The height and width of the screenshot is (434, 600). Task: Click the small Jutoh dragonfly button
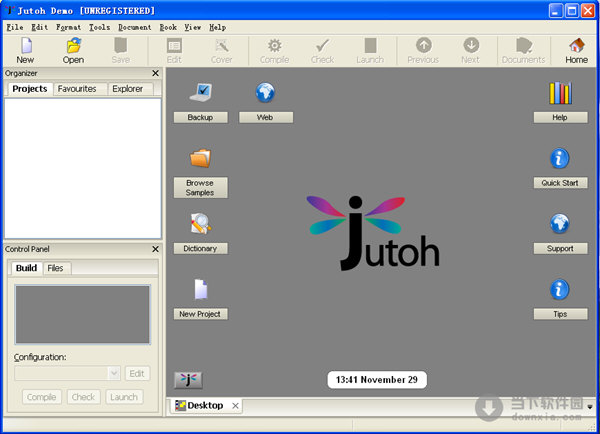coord(188,380)
